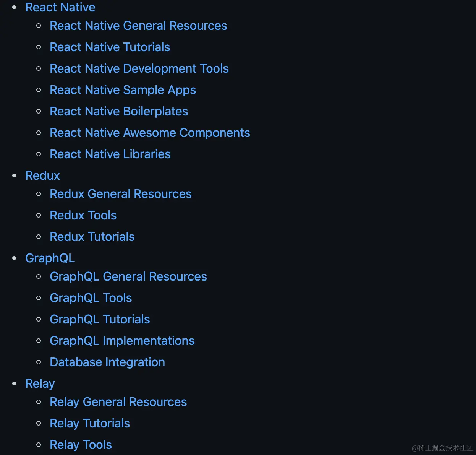Viewport: 476px width, 455px height.
Task: Open GraphQL Tools
Action: [x=91, y=298]
